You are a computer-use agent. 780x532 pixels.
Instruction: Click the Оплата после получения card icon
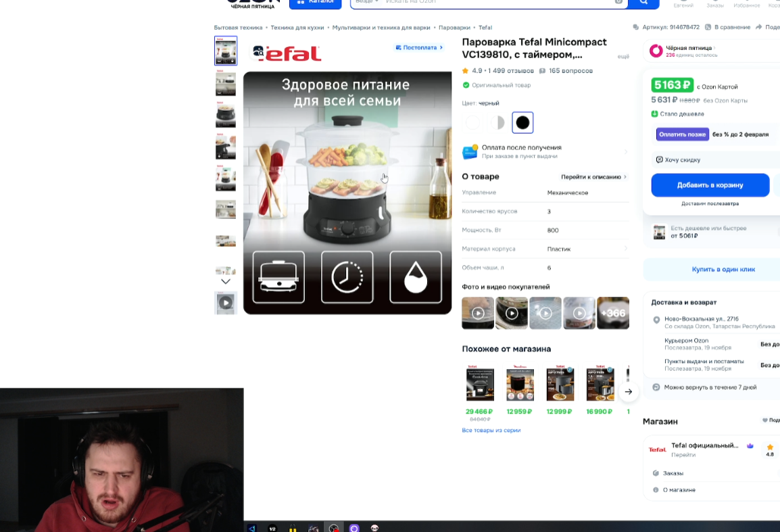pyautogui.click(x=470, y=152)
